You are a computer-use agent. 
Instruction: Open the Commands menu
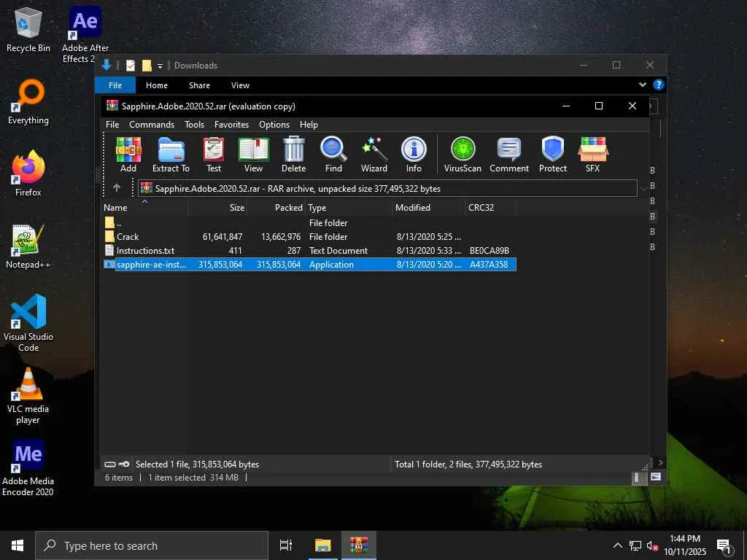(152, 124)
